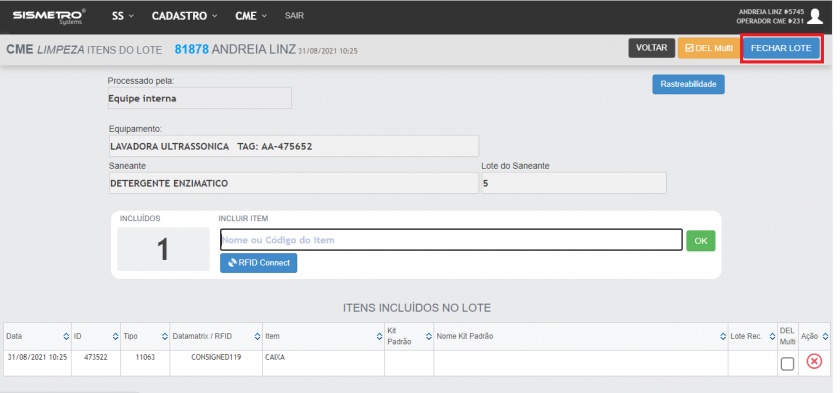The image size is (840, 393).
Task: Tick the DEL Multi checkbox for CAIXA row
Action: pos(787,364)
